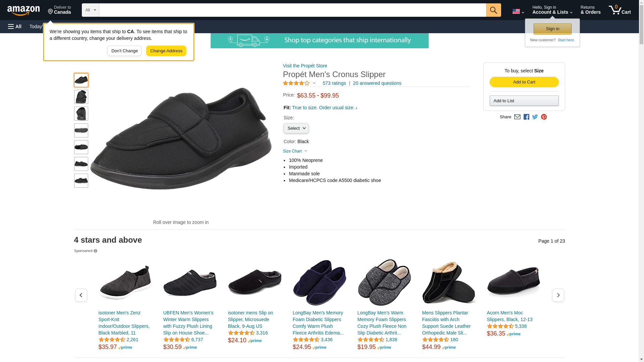Click the search magnifier button

(x=493, y=10)
